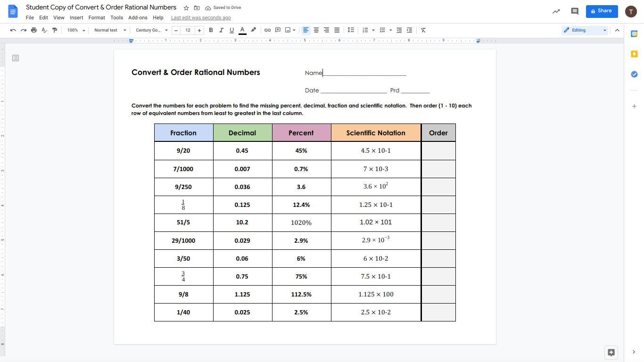Clear formatting from the selection
This screenshot has width=644, height=362.
pyautogui.click(x=423, y=30)
